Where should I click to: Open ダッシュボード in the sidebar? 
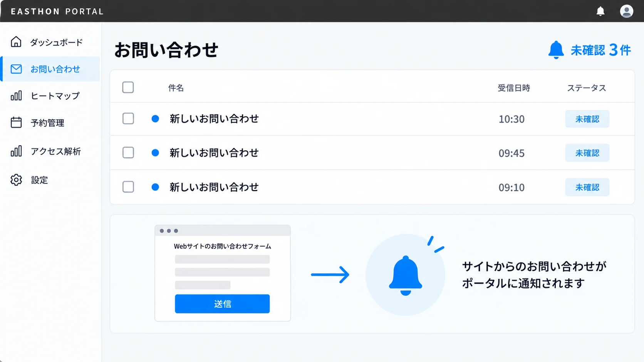point(56,42)
